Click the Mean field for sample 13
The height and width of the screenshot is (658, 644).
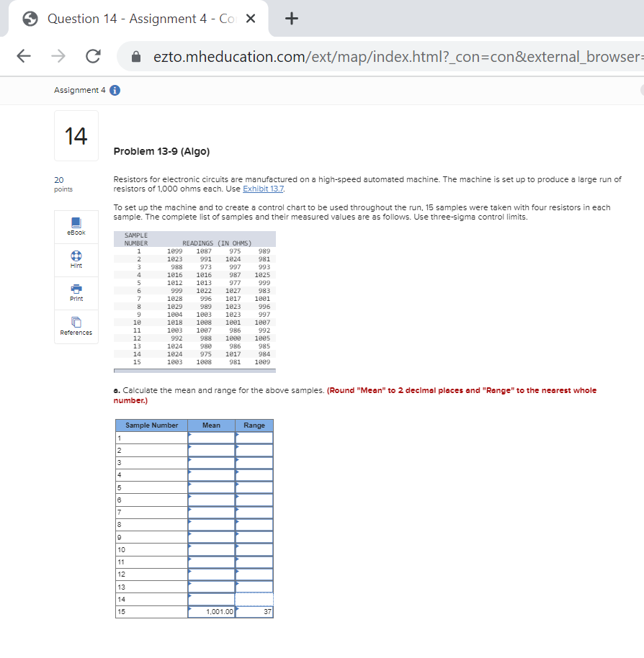pos(212,587)
